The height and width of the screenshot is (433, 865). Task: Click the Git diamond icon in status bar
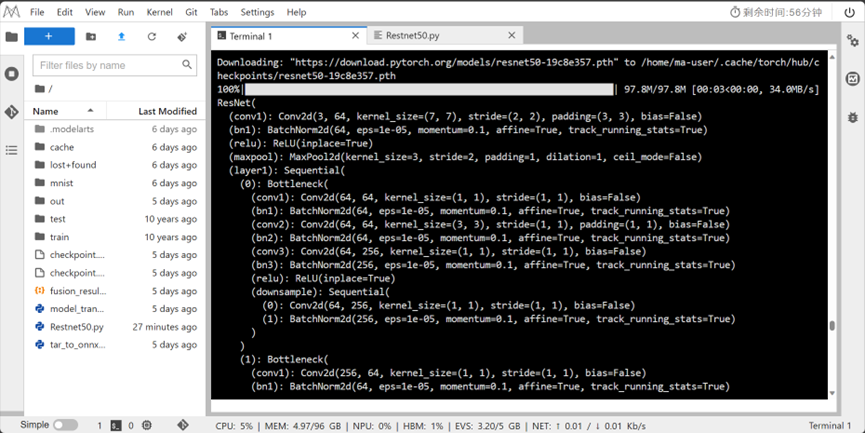click(x=183, y=425)
